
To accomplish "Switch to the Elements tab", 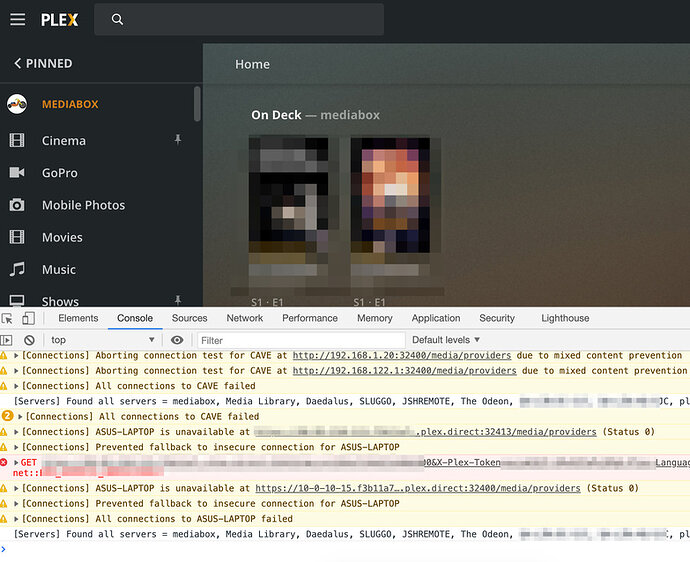I will tap(78, 318).
